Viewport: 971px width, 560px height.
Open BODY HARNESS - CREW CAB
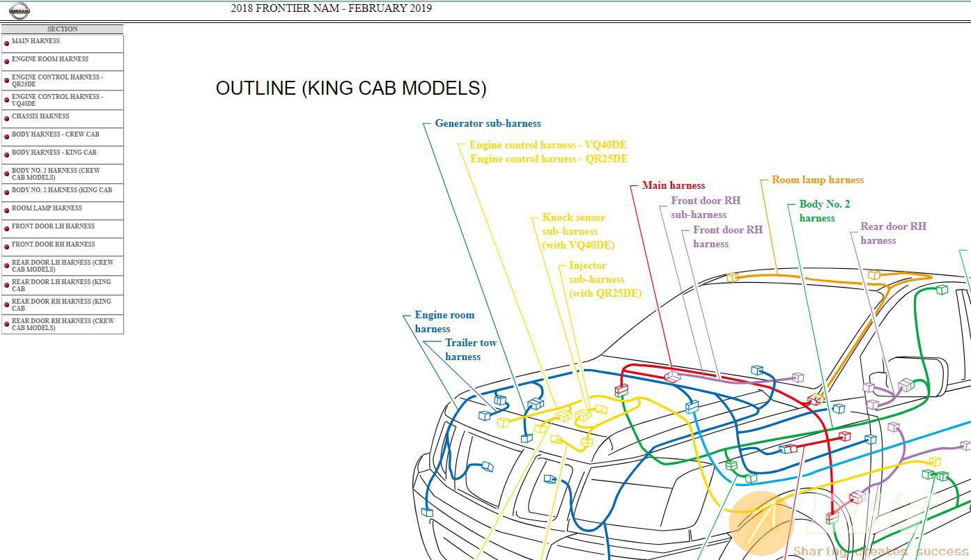coord(56,134)
